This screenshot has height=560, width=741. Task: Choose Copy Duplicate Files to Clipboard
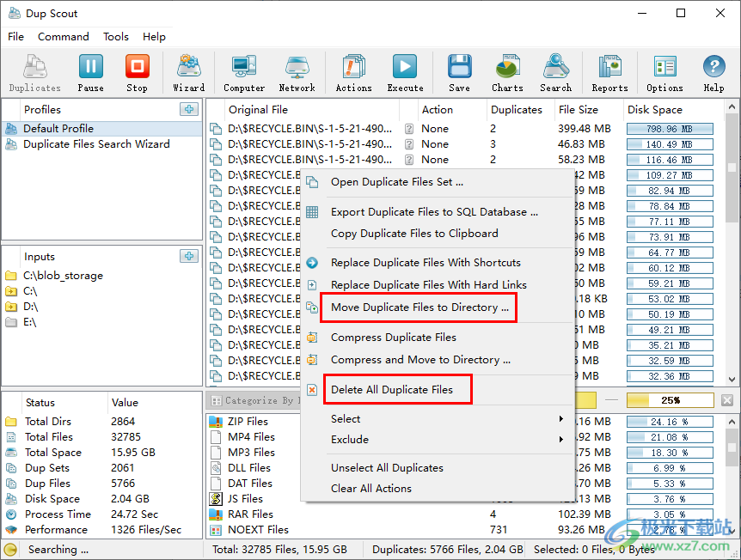[x=414, y=234]
